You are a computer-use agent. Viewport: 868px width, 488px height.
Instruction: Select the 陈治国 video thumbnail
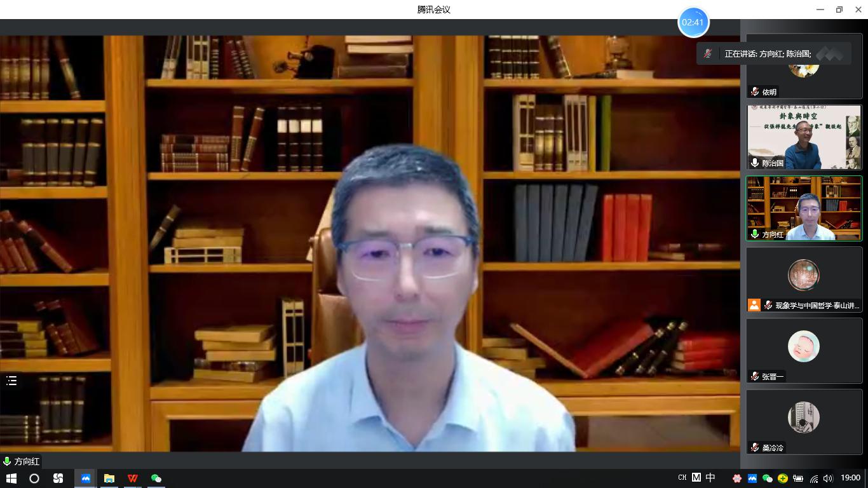[804, 137]
